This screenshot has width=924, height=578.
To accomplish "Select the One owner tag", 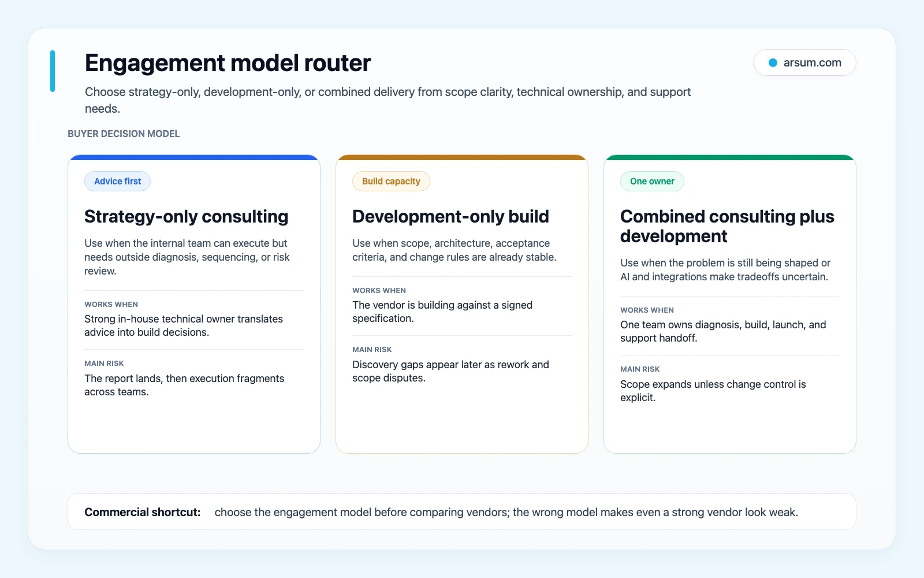I will coord(652,181).
